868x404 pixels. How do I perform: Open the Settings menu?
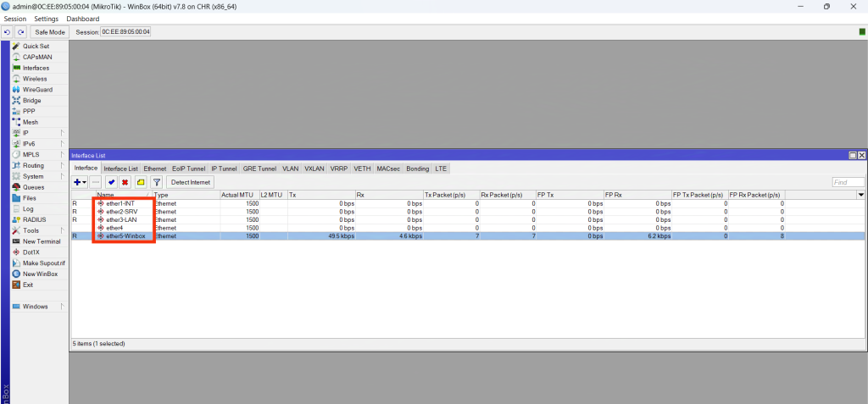pos(46,19)
